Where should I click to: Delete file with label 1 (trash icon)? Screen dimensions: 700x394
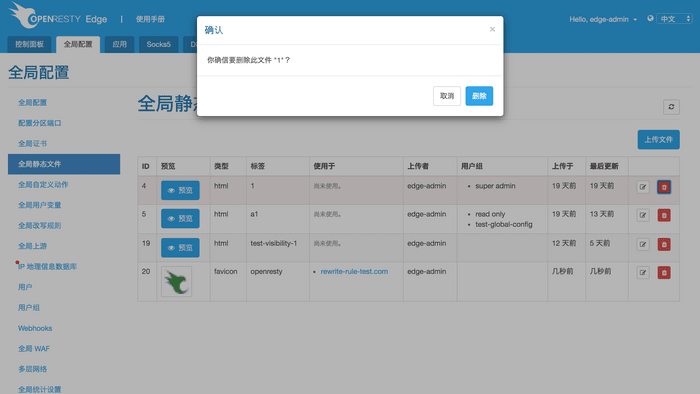pyautogui.click(x=664, y=187)
